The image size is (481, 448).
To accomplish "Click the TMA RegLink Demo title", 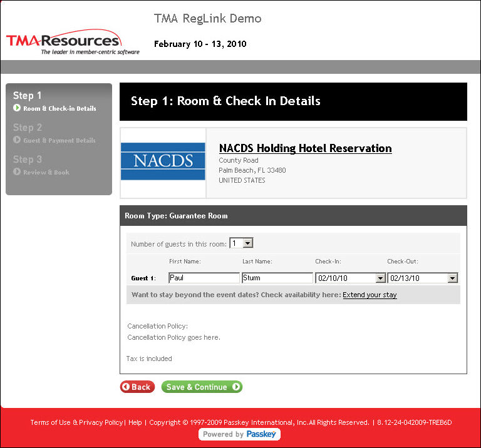I will [208, 18].
